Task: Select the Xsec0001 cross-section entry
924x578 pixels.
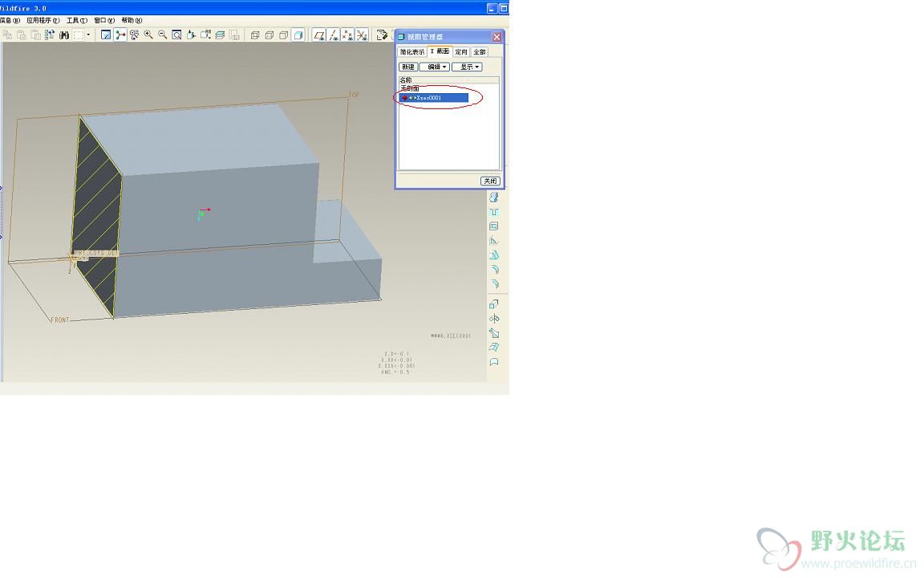Action: (434, 98)
